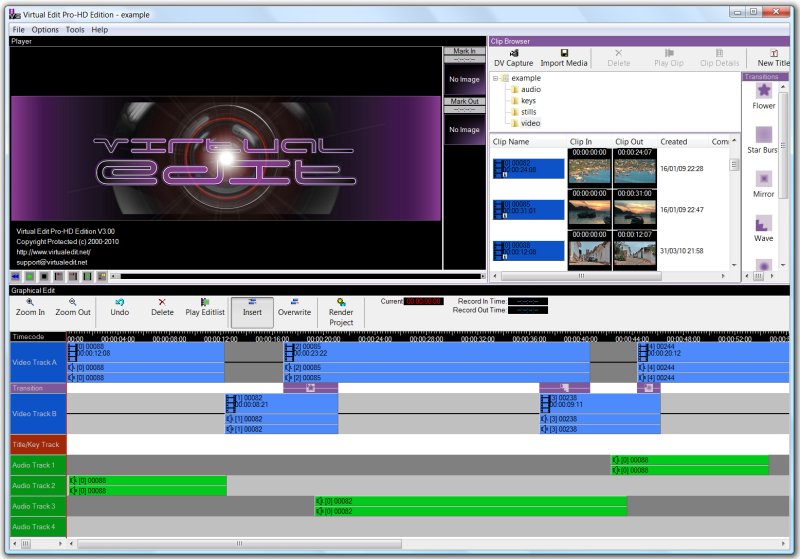Click the Zoom Out timeline tool
Image resolution: width=800 pixels, height=559 pixels.
[72, 307]
